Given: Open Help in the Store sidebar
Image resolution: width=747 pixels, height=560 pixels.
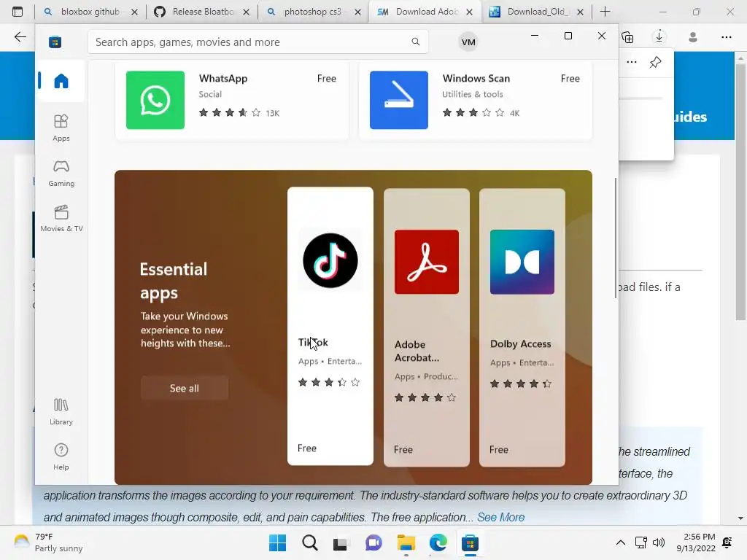Looking at the screenshot, I should click(x=61, y=456).
